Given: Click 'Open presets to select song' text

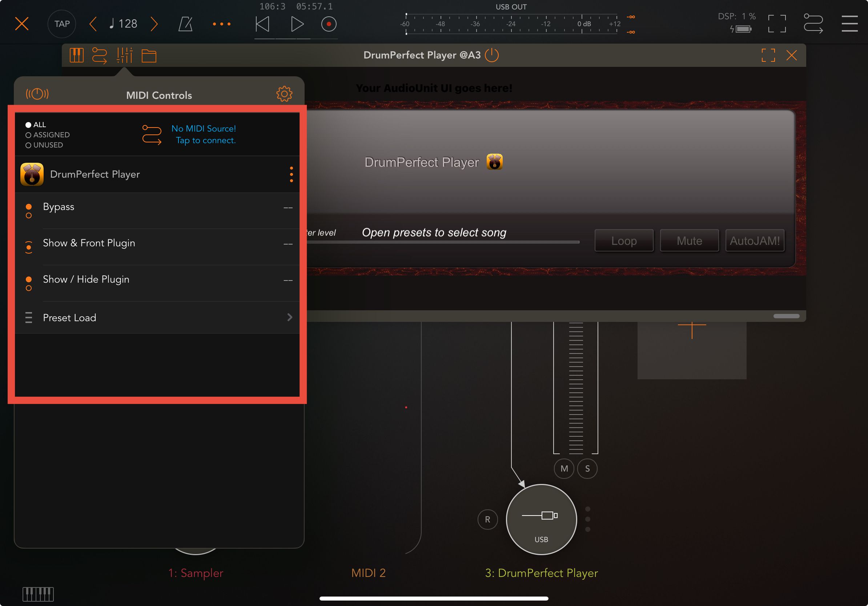Looking at the screenshot, I should [x=434, y=233].
